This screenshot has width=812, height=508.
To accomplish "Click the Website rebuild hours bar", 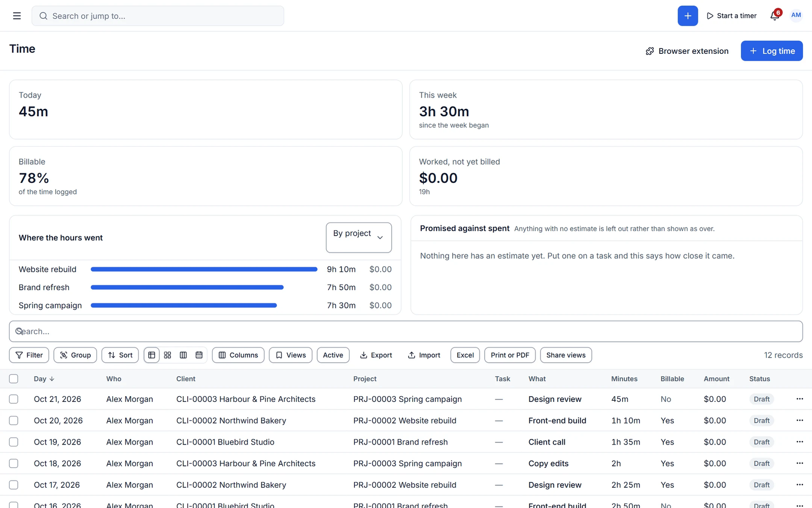I will coord(204,269).
